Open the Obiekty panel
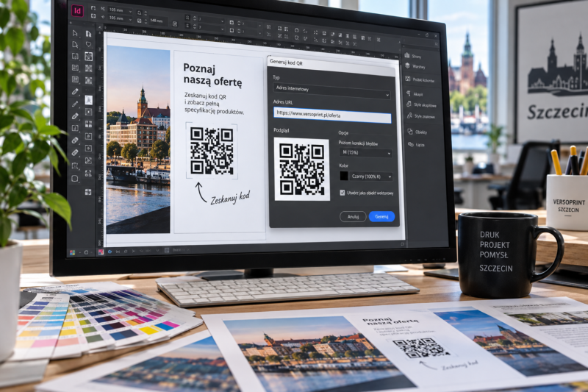This screenshot has width=588, height=392. pyautogui.click(x=417, y=132)
